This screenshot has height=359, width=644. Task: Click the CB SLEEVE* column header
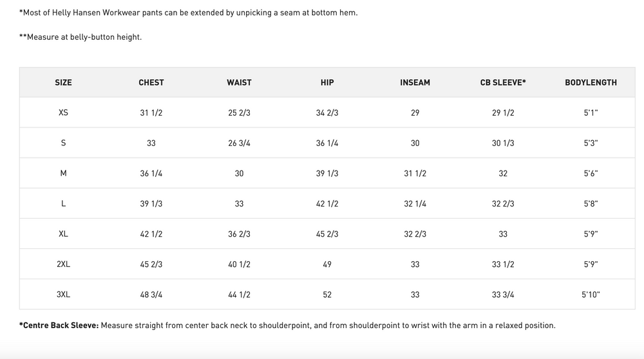tap(503, 82)
